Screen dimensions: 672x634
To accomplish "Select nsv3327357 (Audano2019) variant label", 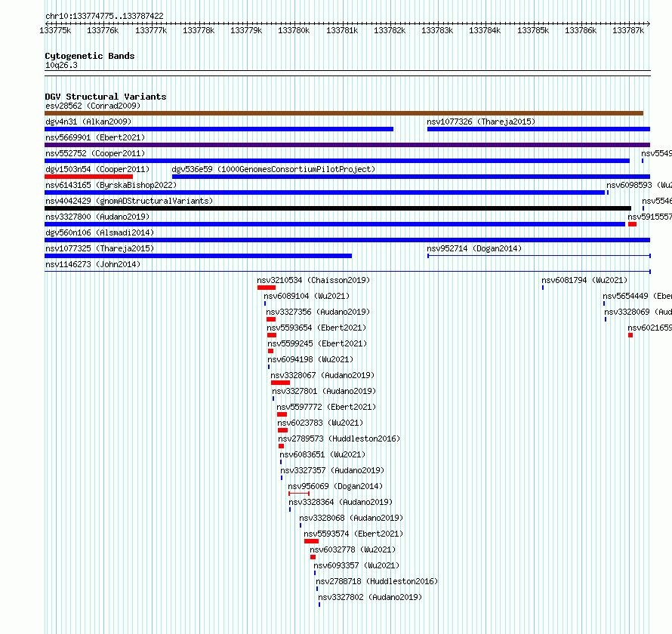I will click(332, 470).
